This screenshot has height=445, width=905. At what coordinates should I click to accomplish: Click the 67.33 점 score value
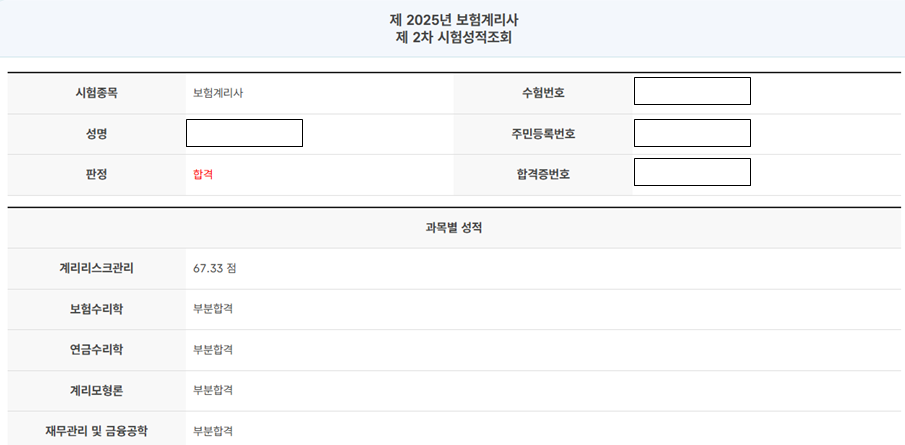[x=214, y=269]
